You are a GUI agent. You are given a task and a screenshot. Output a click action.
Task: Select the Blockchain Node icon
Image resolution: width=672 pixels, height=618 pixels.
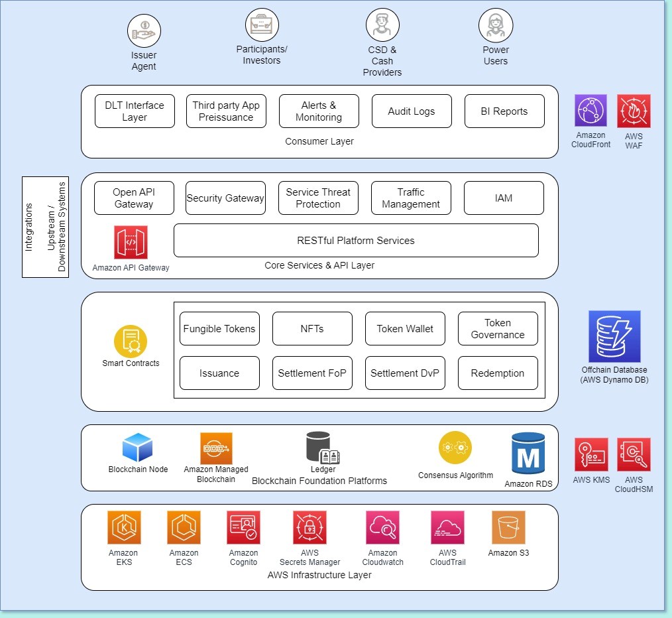(137, 445)
